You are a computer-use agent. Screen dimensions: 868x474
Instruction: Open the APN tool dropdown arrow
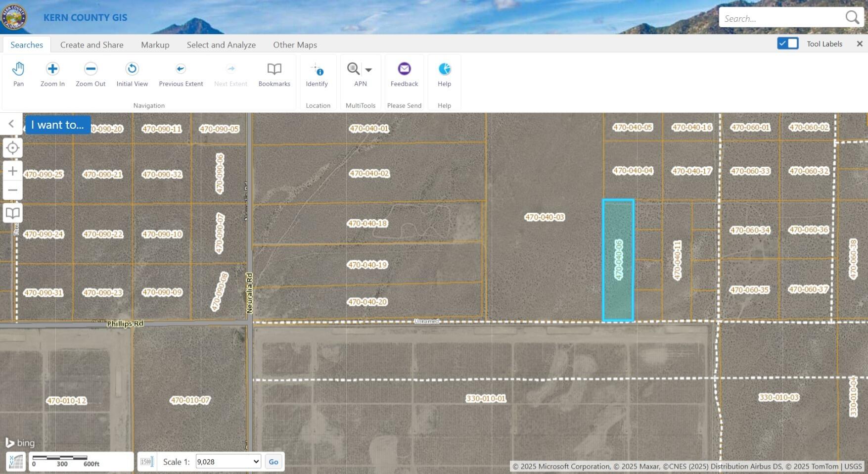(368, 69)
